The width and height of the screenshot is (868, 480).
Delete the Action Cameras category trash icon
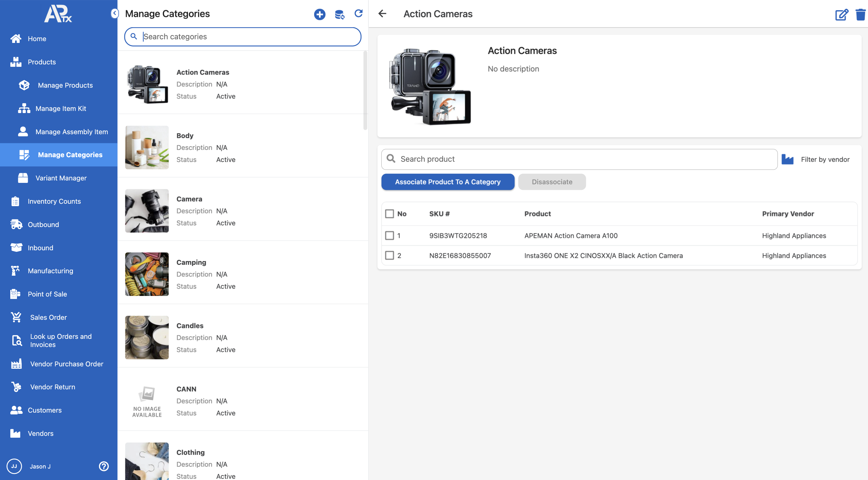(x=860, y=15)
